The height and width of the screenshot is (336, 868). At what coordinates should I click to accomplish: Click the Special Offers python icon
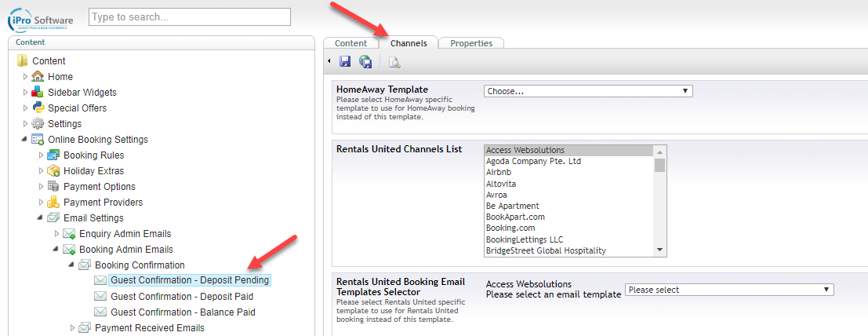click(x=37, y=108)
